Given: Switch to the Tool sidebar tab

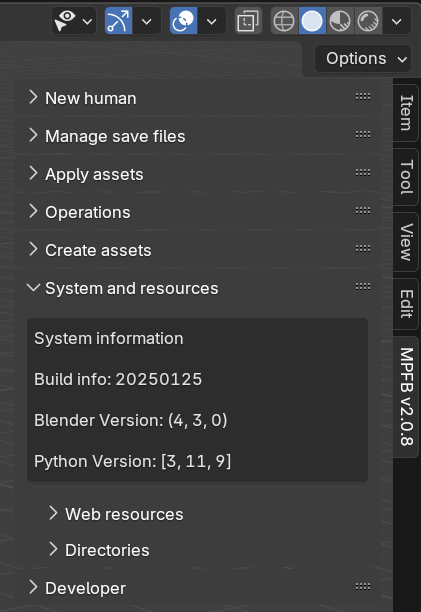Looking at the screenshot, I should coord(406,177).
